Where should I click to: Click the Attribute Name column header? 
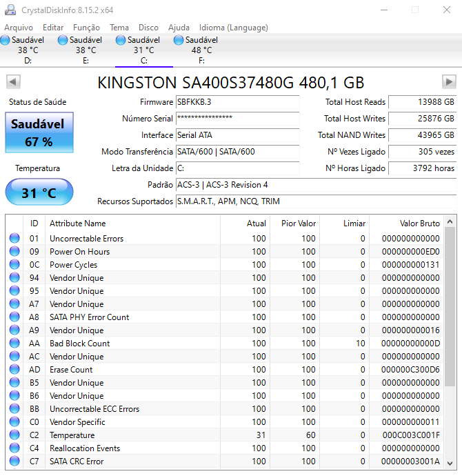[132, 224]
